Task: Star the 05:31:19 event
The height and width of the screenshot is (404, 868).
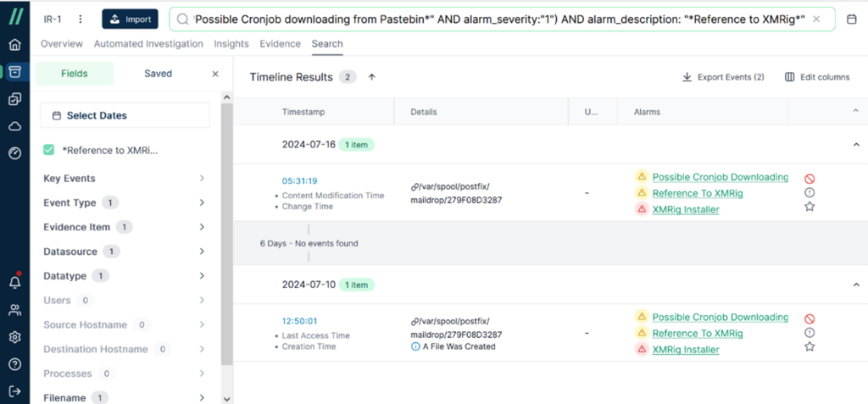Action: 810,207
